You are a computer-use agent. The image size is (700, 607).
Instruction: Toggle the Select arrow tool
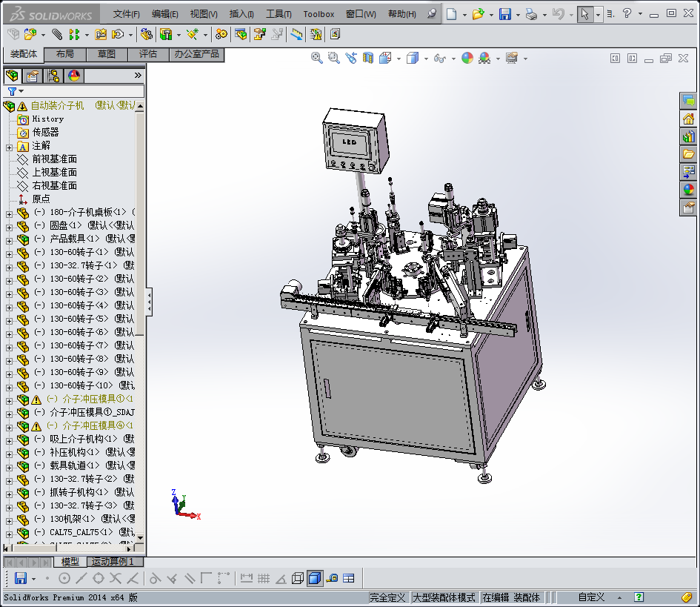(x=584, y=14)
